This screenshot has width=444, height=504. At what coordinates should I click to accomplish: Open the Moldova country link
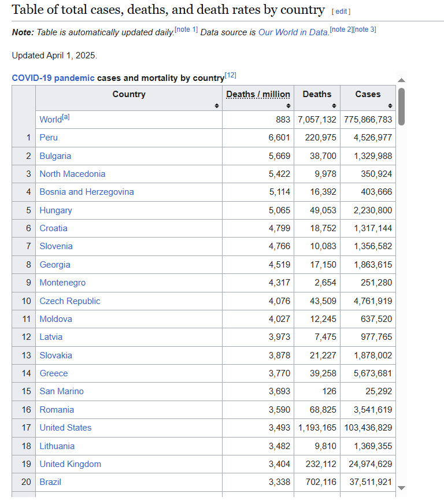tap(55, 319)
